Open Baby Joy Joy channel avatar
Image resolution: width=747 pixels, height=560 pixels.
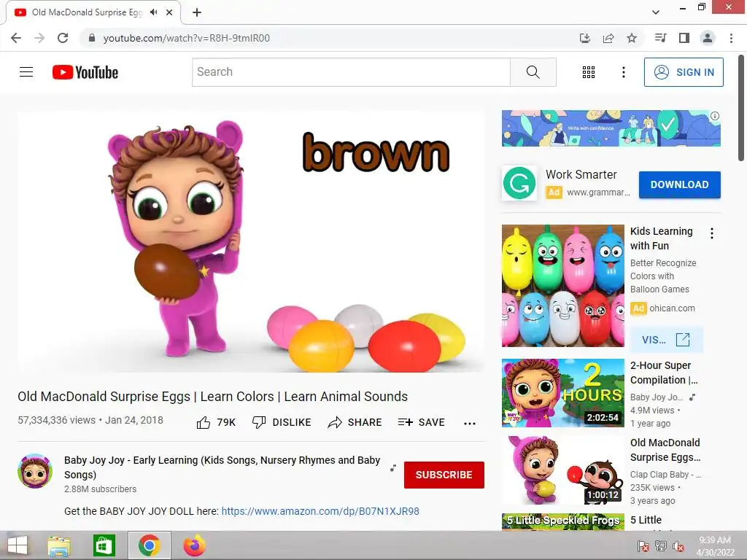35,471
